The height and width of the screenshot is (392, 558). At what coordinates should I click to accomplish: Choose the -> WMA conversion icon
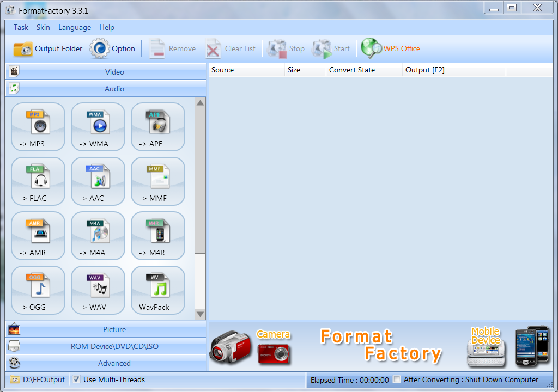coord(98,127)
